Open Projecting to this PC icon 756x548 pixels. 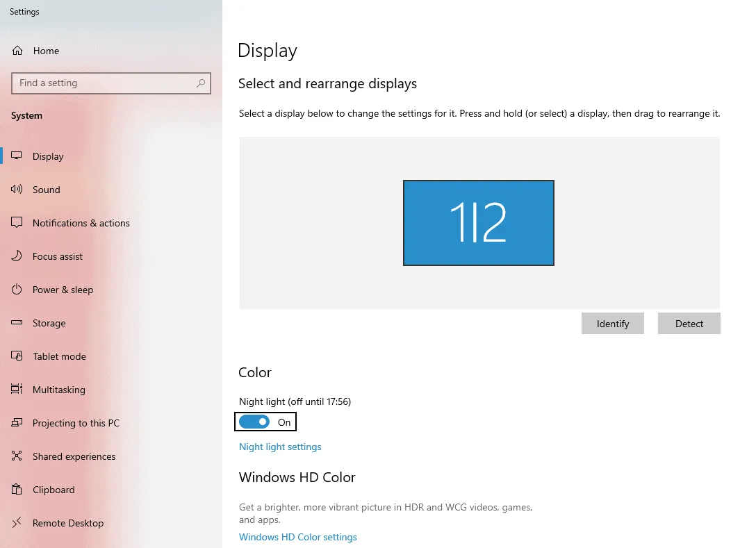click(x=16, y=423)
